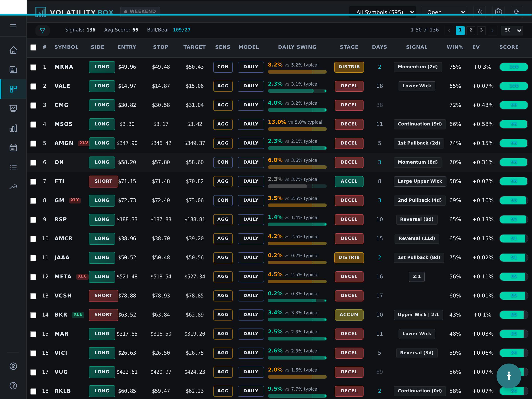Screen dimensions: 532x399
Task: Click the RKLB symbol name
Action: (63, 391)
